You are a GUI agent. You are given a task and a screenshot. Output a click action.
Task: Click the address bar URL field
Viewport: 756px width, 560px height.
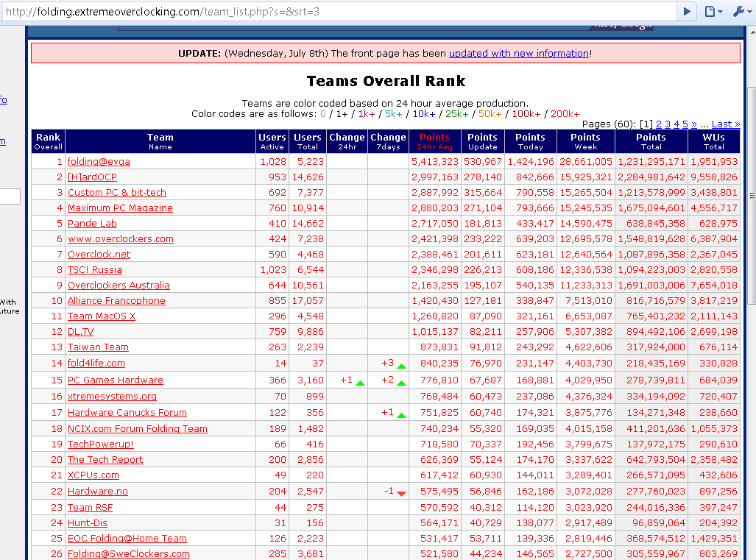(x=337, y=12)
